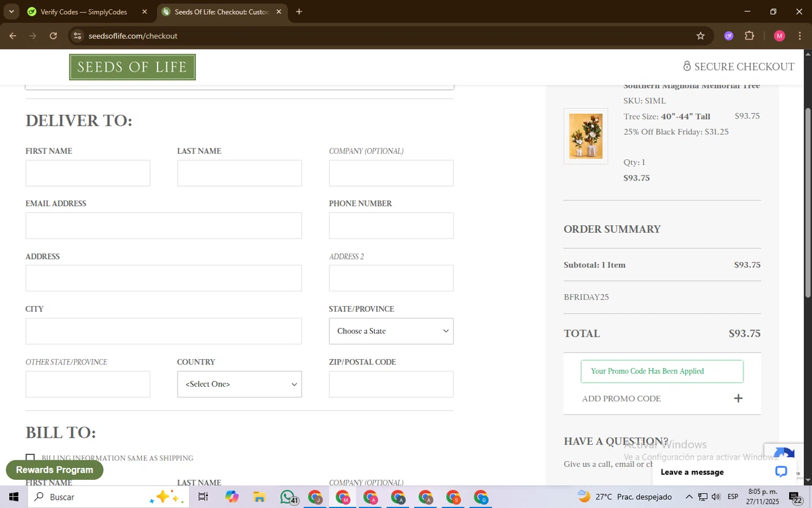
Task: Switch to the Chrome window with profile M
Action: [343, 497]
